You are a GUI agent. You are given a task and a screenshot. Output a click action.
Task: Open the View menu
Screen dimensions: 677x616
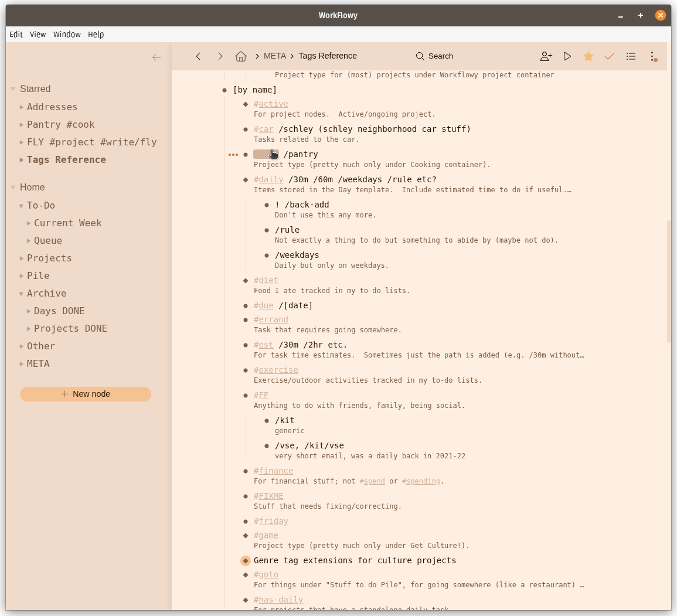click(38, 35)
